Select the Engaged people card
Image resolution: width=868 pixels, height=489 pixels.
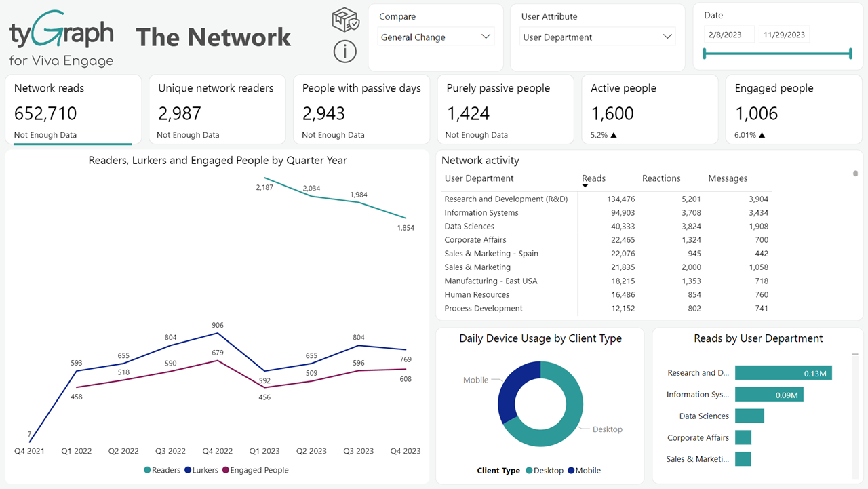pyautogui.click(x=793, y=110)
